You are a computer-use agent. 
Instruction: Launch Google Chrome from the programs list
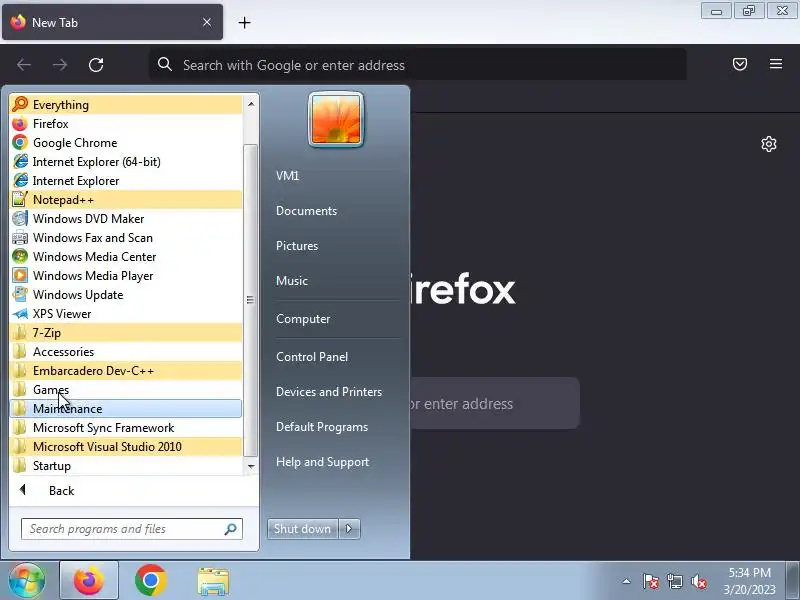(x=126, y=142)
